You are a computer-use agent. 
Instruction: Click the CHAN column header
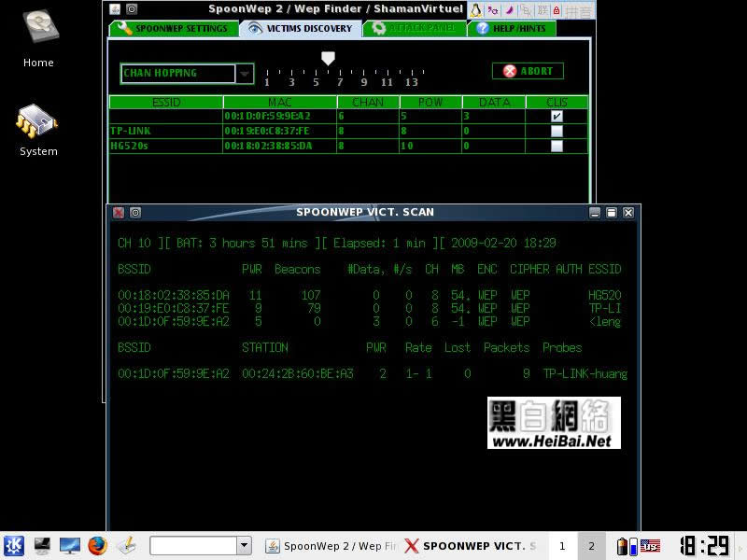click(x=368, y=103)
